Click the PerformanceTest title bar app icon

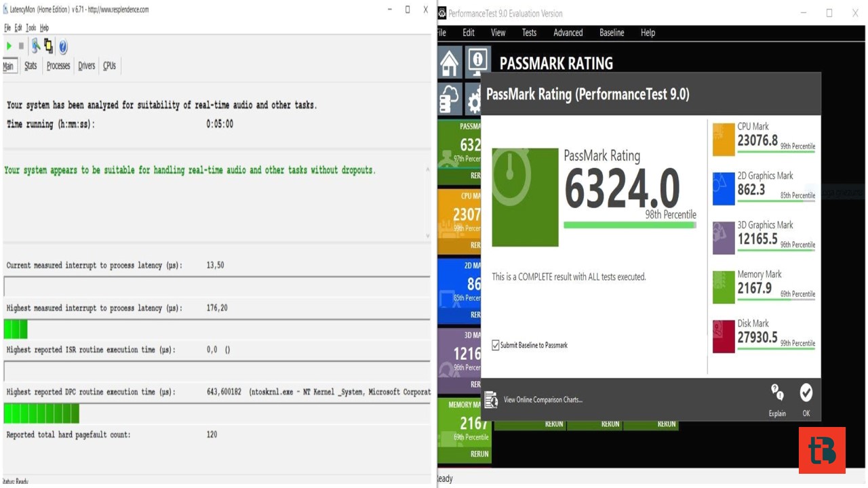(x=442, y=13)
